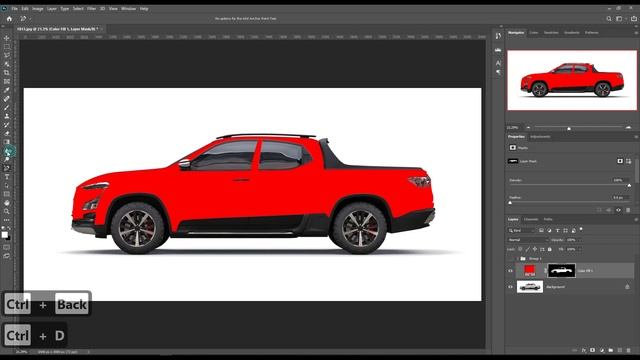Select the Horizontal Type tool

coord(7,177)
